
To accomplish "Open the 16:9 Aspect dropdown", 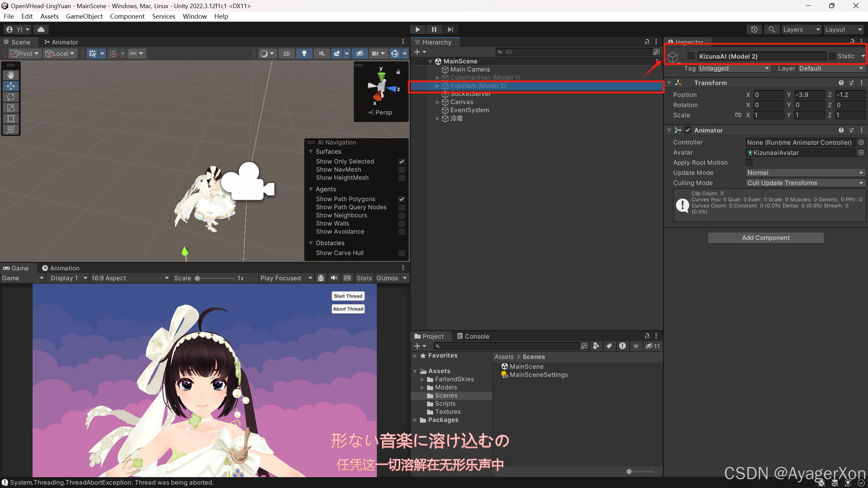I will pos(130,278).
